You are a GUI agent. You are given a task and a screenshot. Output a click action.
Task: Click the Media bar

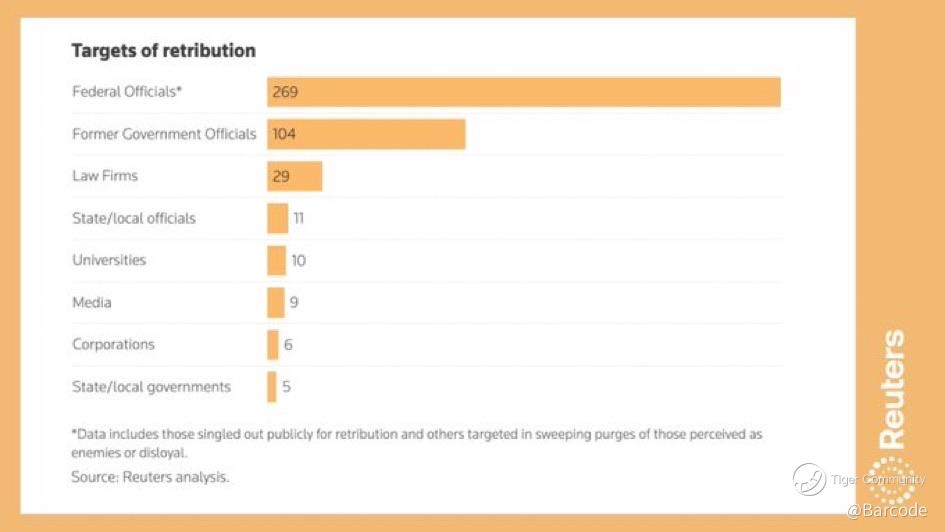tap(275, 302)
